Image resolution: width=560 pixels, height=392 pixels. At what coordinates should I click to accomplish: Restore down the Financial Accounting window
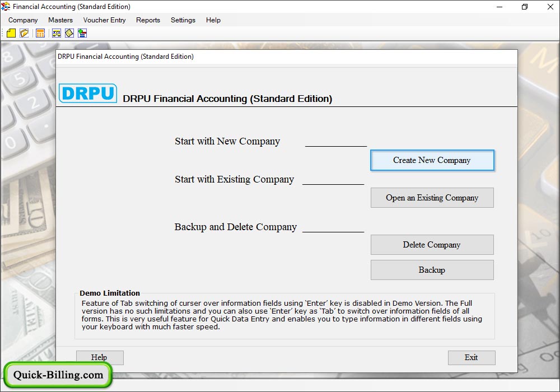(x=525, y=7)
